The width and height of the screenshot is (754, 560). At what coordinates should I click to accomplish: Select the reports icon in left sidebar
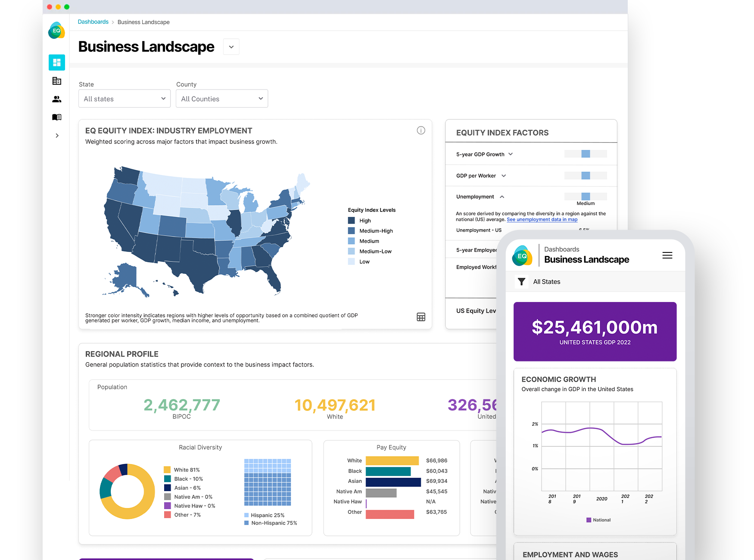[56, 81]
